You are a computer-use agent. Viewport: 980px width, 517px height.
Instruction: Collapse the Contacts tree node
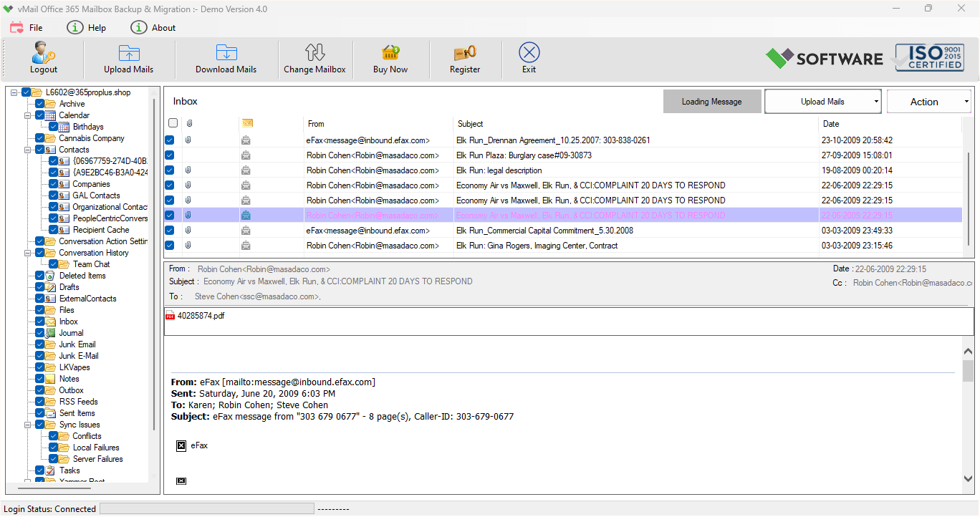tap(29, 150)
